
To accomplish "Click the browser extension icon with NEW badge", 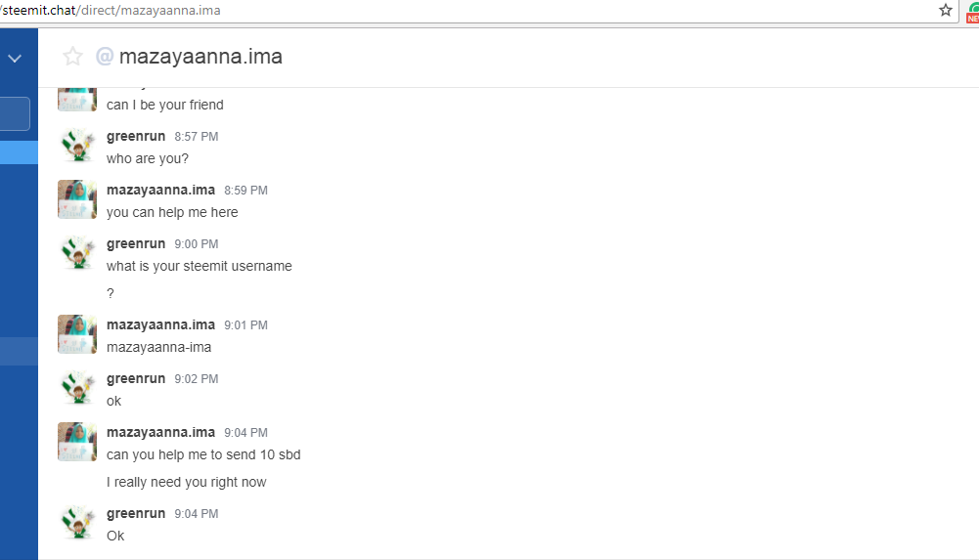I will click(x=971, y=11).
